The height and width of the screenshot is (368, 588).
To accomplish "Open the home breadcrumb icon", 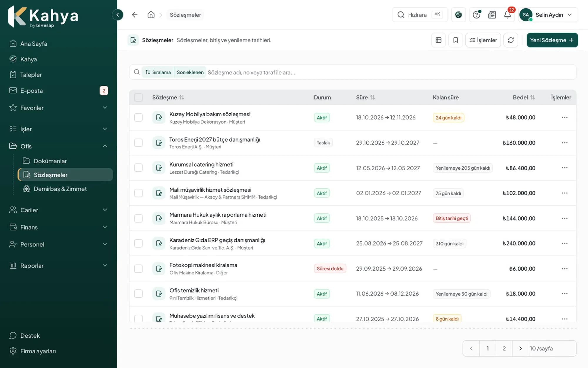I will (151, 15).
